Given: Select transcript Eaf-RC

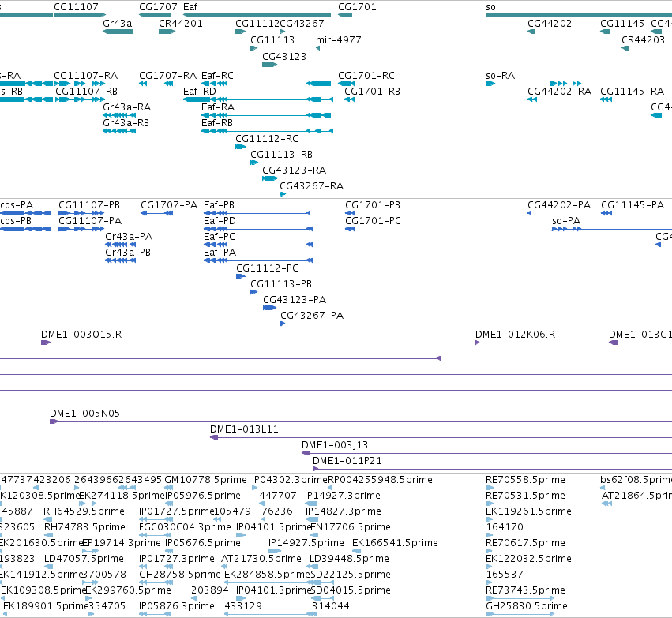Looking at the screenshot, I should tap(217, 76).
